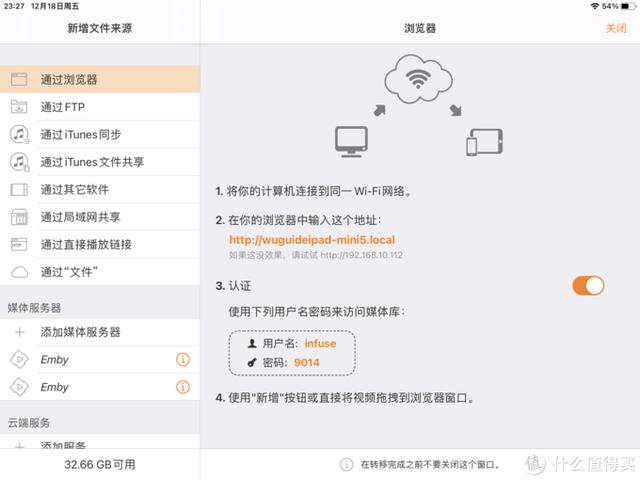The image size is (640, 480).
Task: Select 通过直接播放链接 option
Action: click(100, 244)
